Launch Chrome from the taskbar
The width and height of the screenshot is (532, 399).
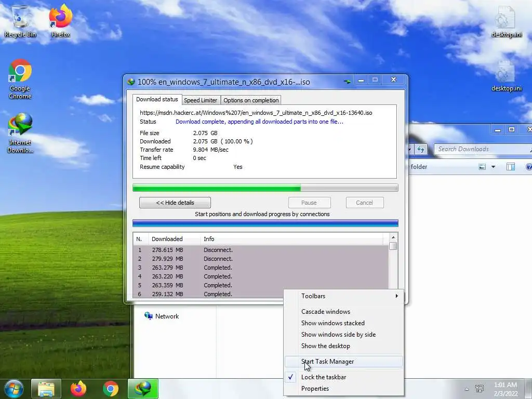pos(111,389)
